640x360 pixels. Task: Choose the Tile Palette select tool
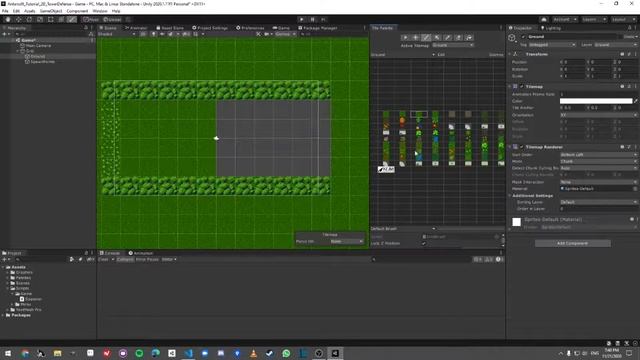pyautogui.click(x=405, y=37)
